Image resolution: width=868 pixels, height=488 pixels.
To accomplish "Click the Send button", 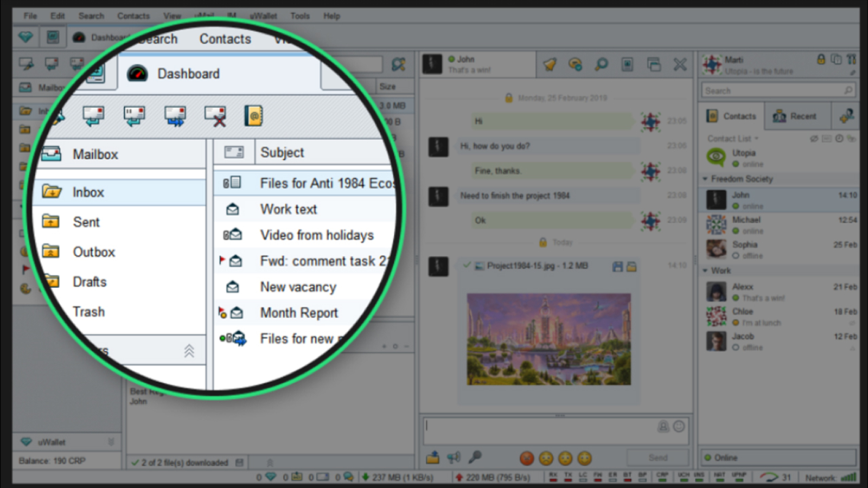I will (658, 458).
